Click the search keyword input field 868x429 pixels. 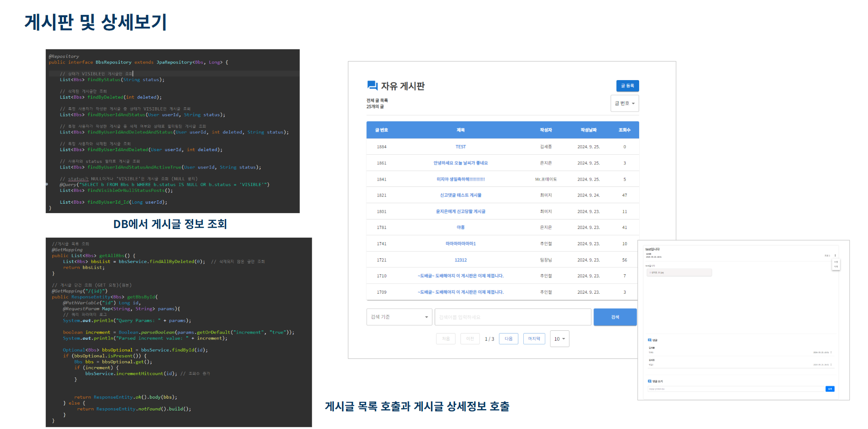(512, 317)
